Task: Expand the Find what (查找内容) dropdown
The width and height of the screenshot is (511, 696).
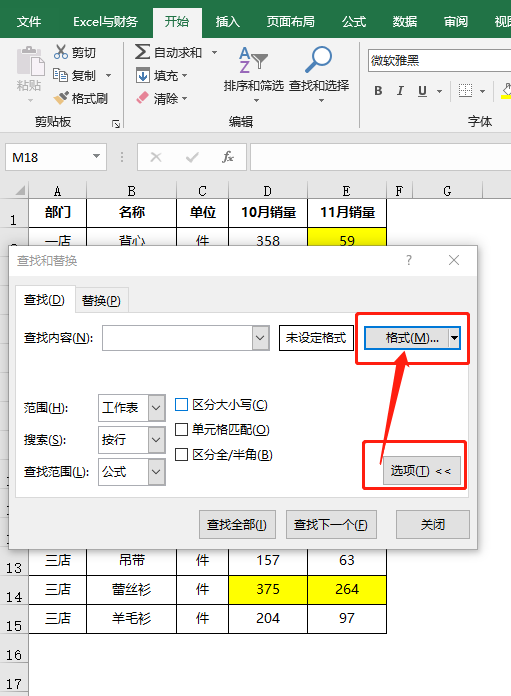Action: pyautogui.click(x=260, y=338)
